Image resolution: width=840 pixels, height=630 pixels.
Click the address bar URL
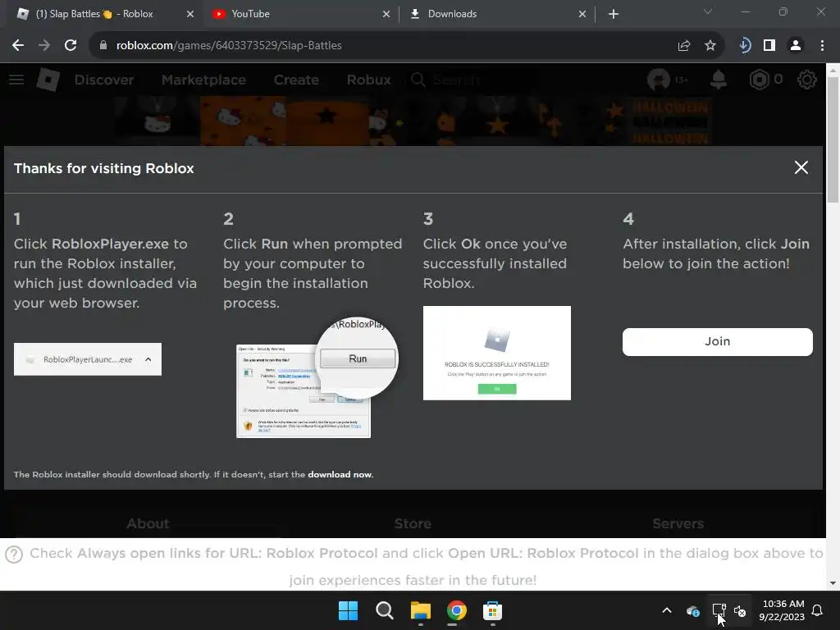coord(229,46)
